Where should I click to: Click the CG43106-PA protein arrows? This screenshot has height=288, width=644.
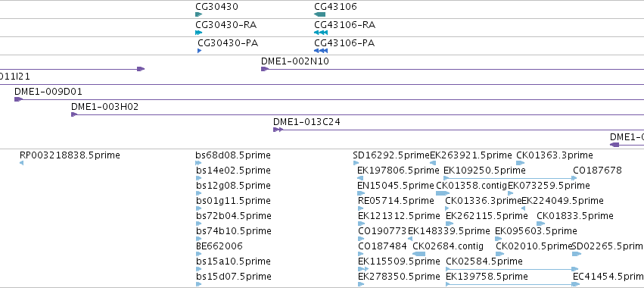(x=320, y=51)
